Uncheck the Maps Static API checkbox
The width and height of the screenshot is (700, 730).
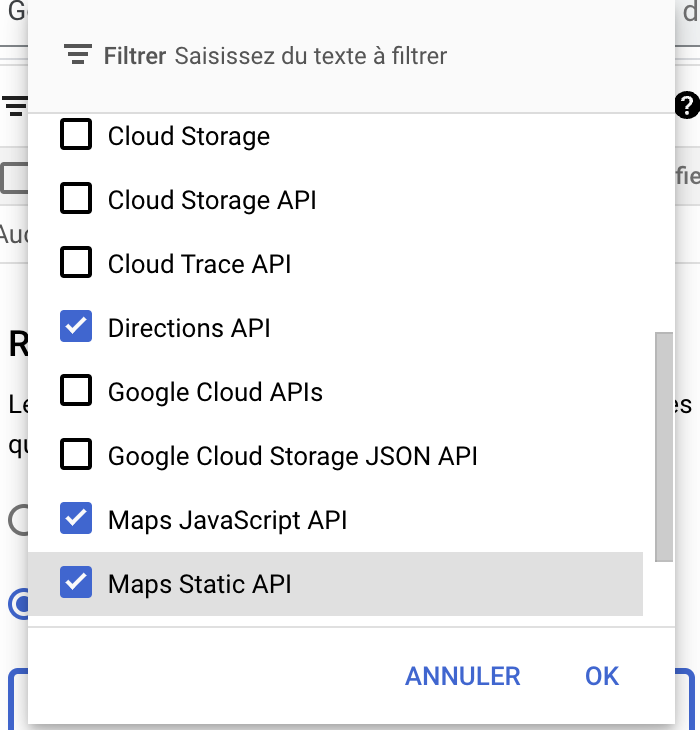[76, 582]
